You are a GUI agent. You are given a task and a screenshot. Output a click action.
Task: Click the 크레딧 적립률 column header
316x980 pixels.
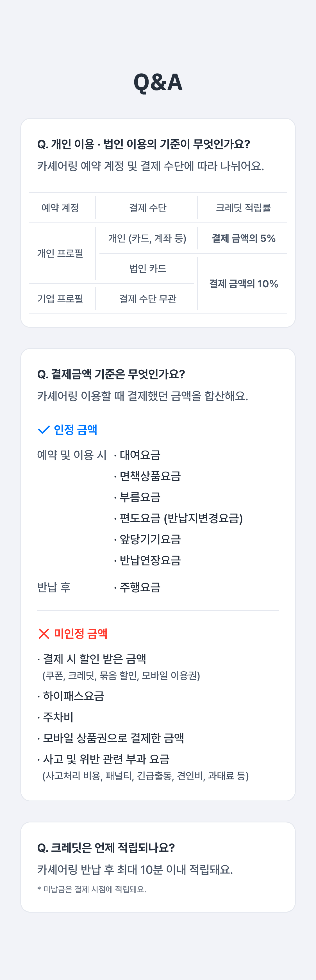coord(243,208)
